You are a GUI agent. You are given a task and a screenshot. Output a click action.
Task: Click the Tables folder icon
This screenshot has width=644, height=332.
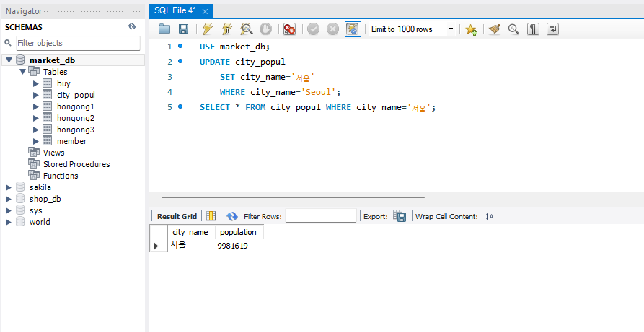34,71
